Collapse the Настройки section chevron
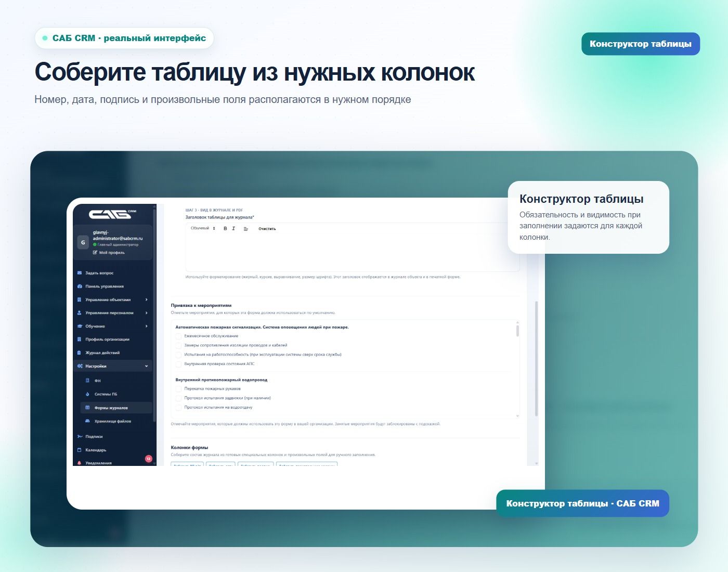Screen dimensions: 728x572 147,366
